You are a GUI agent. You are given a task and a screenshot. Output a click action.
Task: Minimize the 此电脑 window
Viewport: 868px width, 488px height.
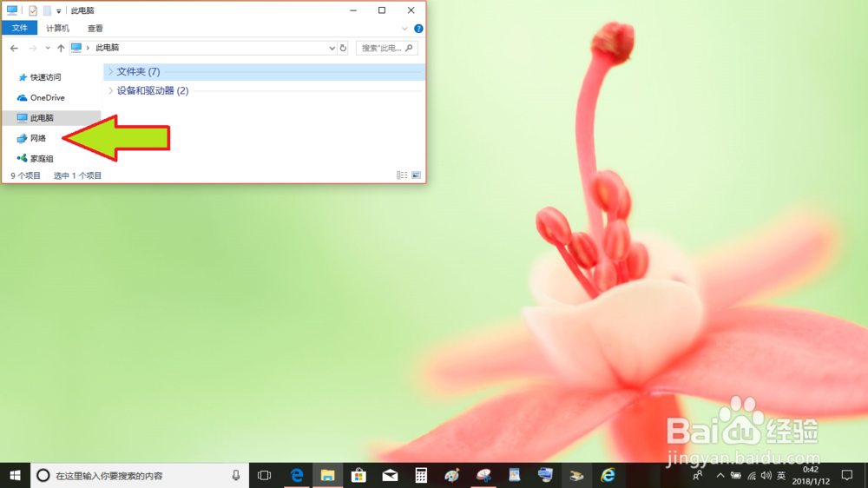pos(353,10)
